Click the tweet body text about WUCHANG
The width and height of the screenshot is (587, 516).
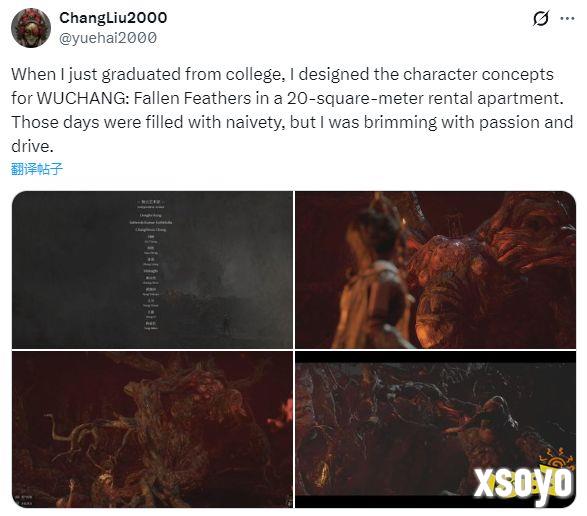tap(292, 110)
